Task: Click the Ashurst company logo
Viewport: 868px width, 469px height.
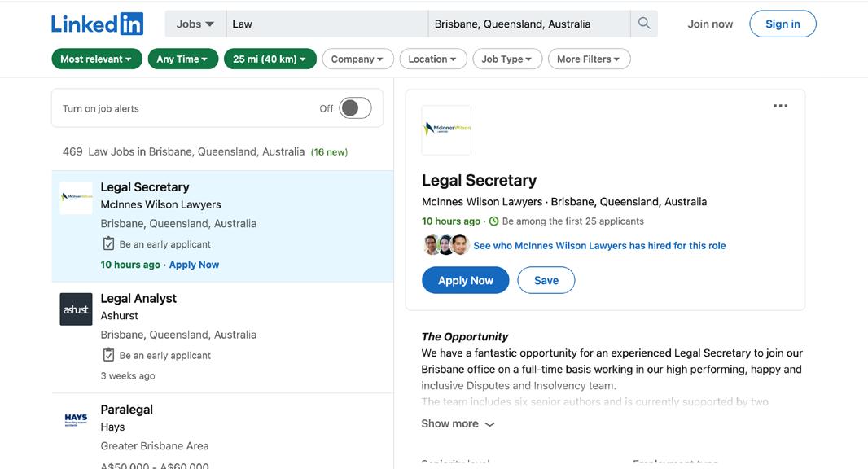Action: 76,309
